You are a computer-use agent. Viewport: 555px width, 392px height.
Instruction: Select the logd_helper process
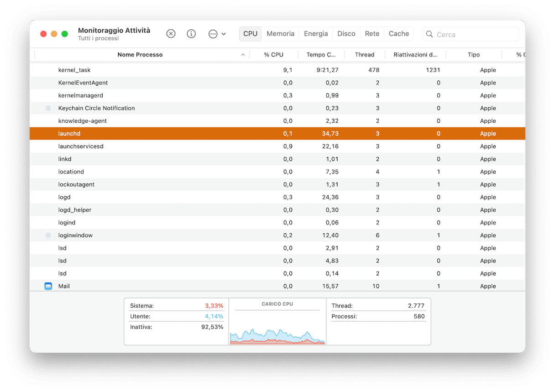pos(277,210)
